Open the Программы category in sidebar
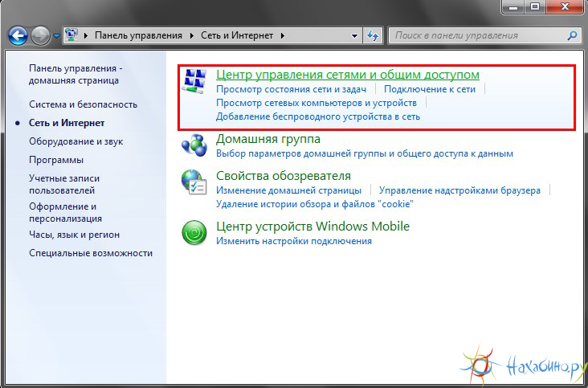 tap(56, 160)
